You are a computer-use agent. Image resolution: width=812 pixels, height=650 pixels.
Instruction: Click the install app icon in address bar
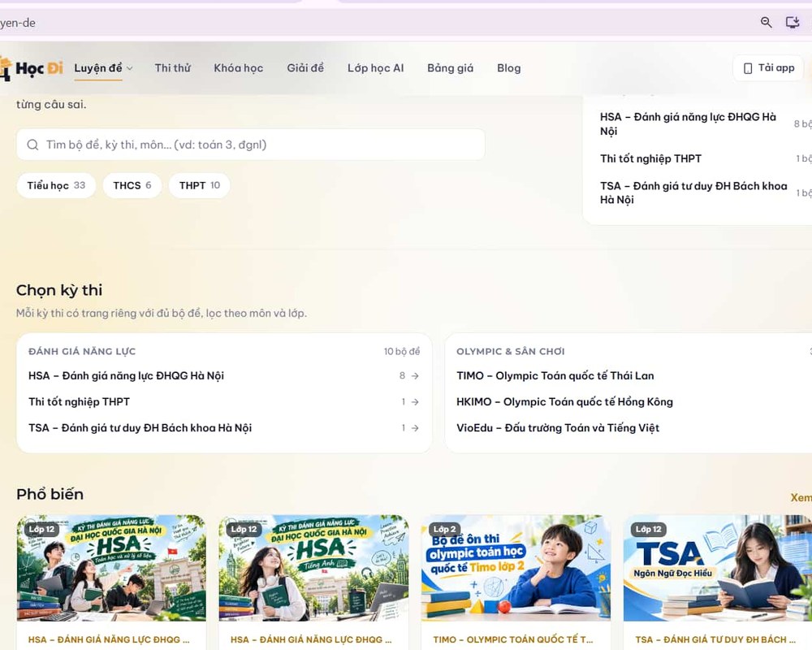[x=793, y=22]
